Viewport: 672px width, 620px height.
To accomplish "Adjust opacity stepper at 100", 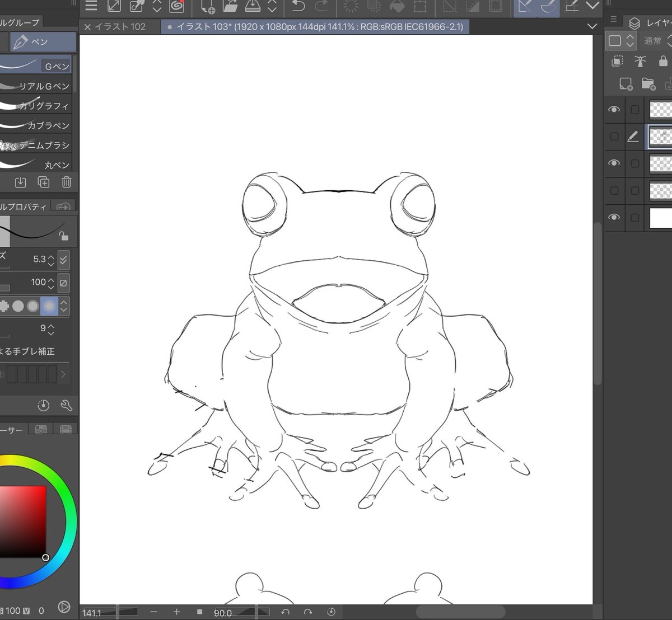I will tap(51, 283).
